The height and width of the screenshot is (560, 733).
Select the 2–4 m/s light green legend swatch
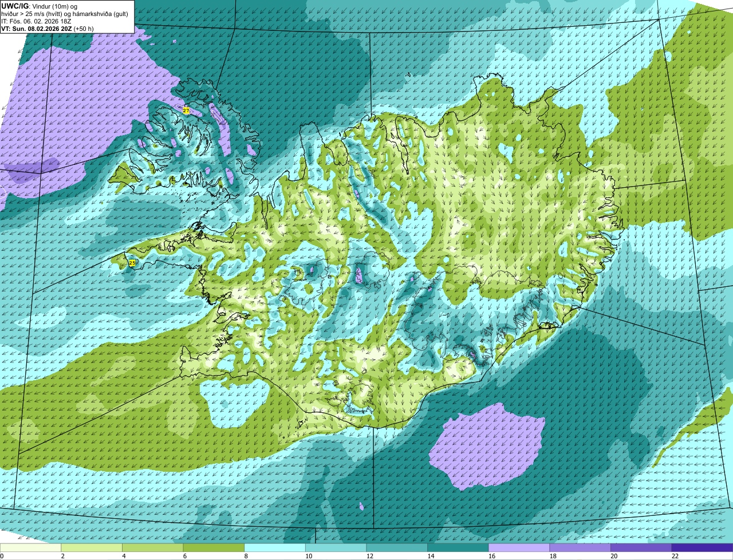pyautogui.click(x=92, y=547)
